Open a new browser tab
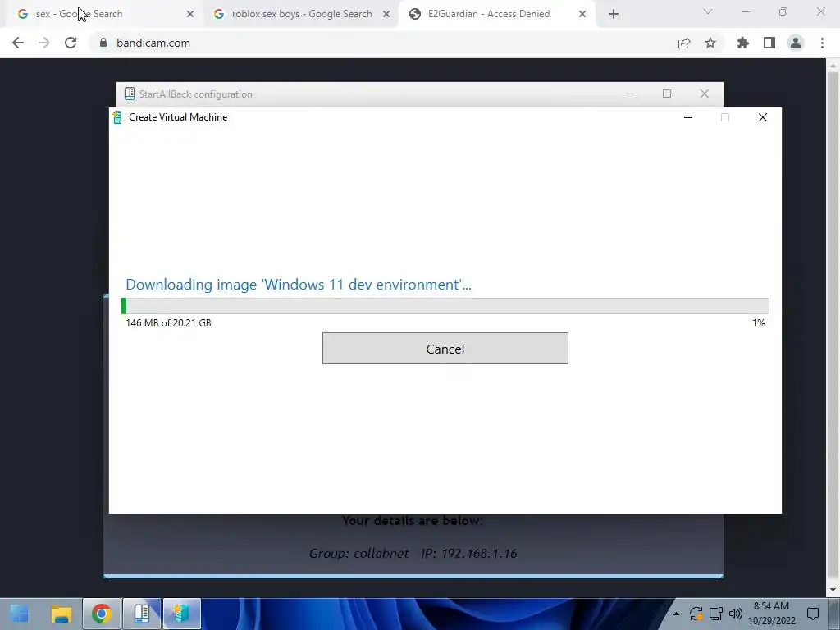 point(614,14)
